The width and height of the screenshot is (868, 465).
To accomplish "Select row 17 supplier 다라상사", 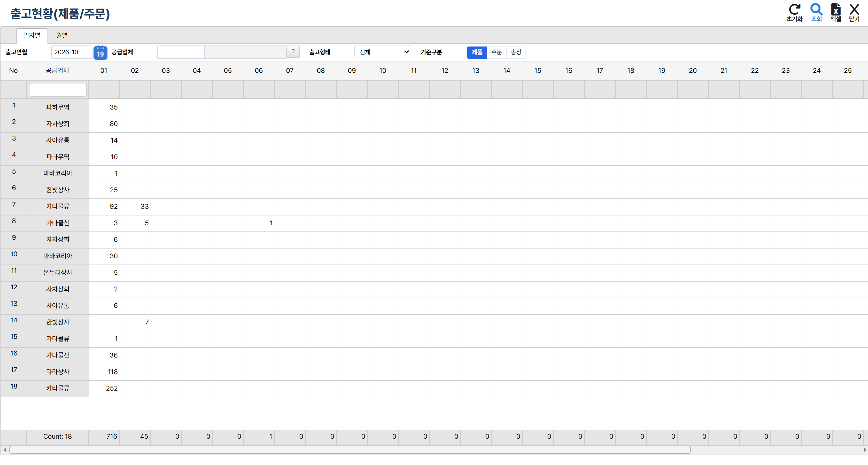I will [58, 372].
